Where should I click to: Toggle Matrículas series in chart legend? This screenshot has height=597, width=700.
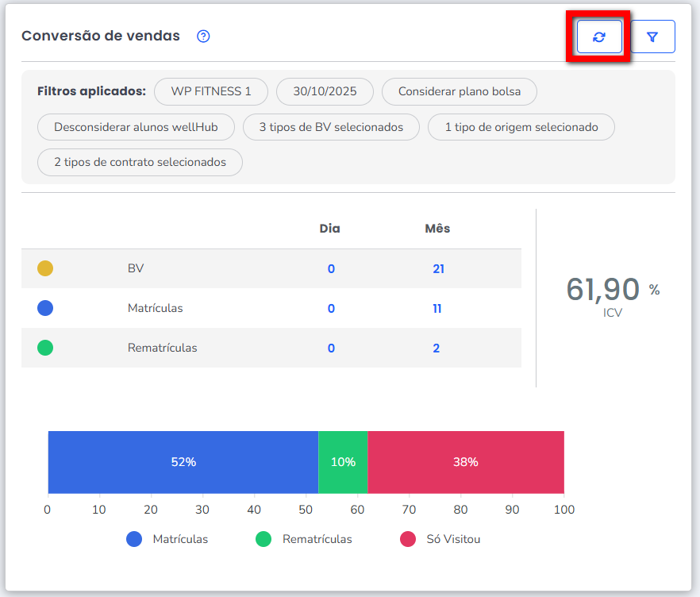point(167,539)
